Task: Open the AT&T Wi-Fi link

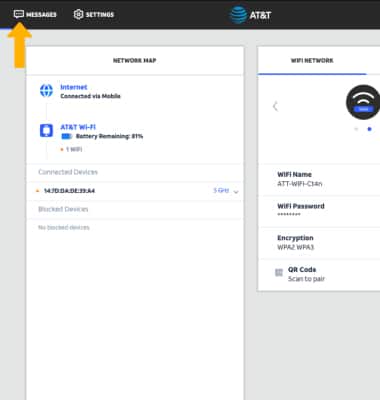Action: coord(78,127)
